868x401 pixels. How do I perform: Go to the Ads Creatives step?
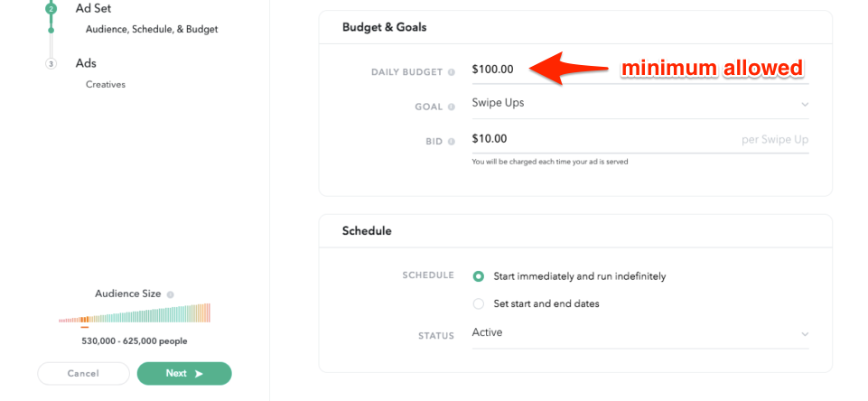pyautogui.click(x=86, y=64)
